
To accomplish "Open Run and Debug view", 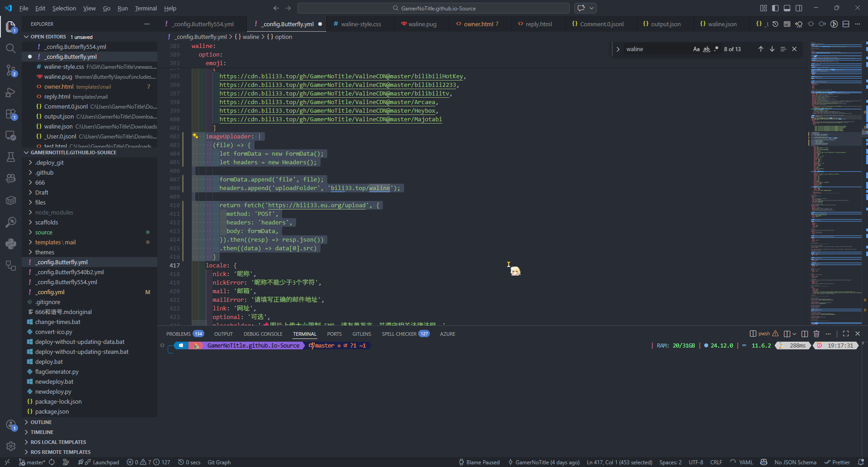I will pos(11,92).
